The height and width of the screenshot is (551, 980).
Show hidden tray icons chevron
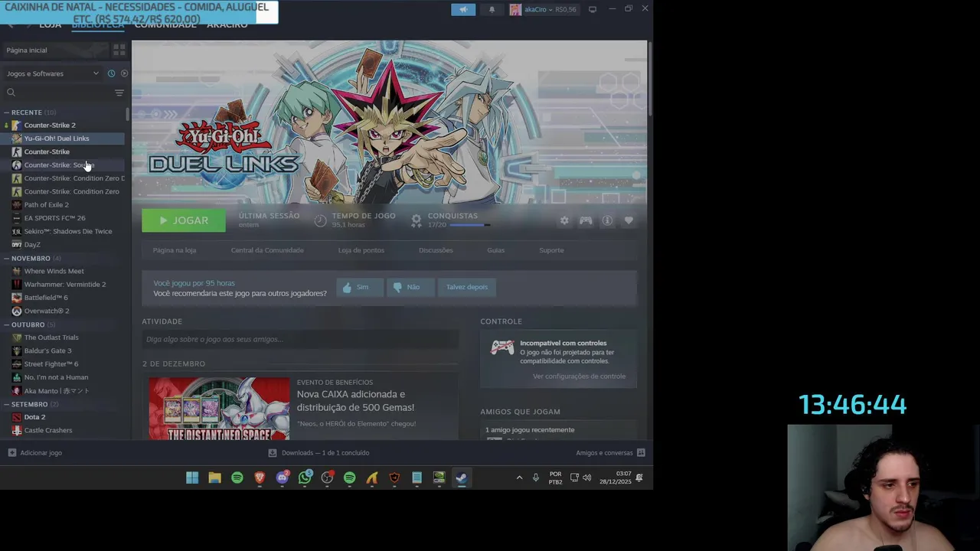519,478
